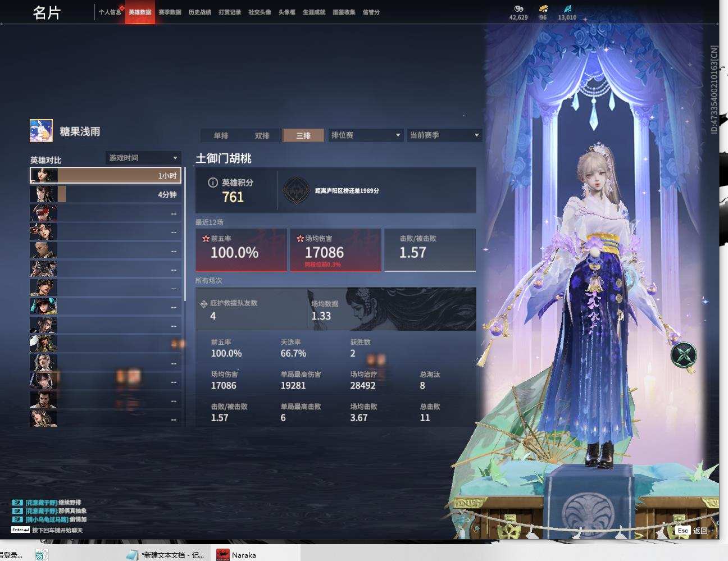This screenshot has height=561, width=728.
Task: Click the crossed-blades round icon beside the character
Action: tap(684, 355)
